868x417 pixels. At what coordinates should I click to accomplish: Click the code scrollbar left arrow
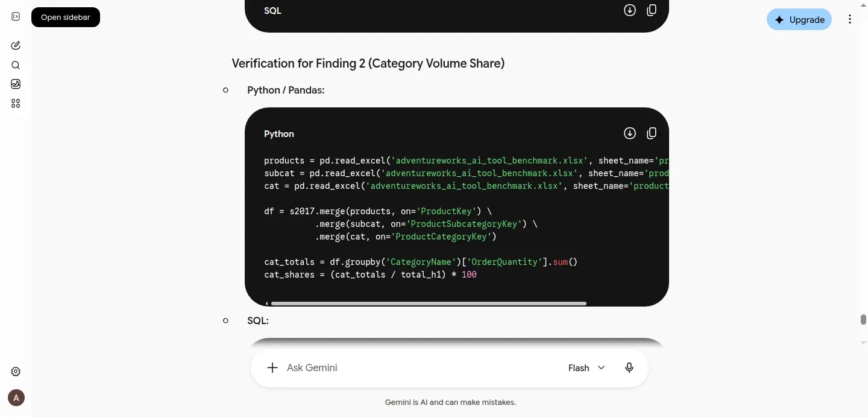pyautogui.click(x=266, y=304)
